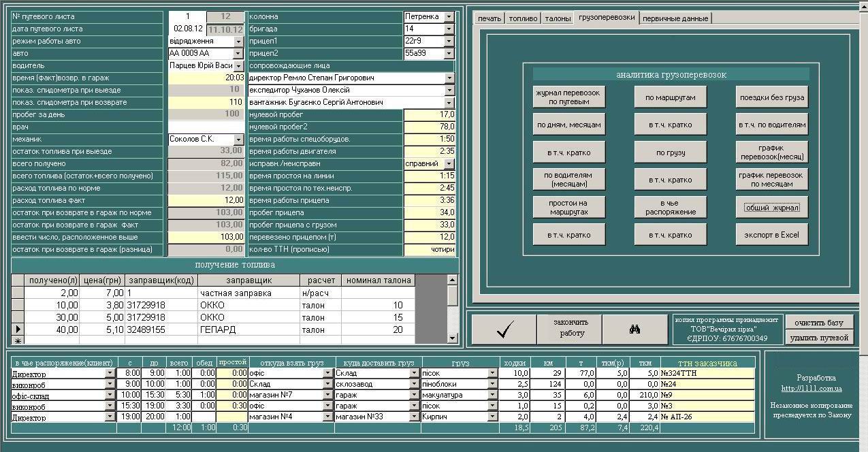Click the получено(л) column header
The width and height of the screenshot is (868, 452).
click(52, 280)
